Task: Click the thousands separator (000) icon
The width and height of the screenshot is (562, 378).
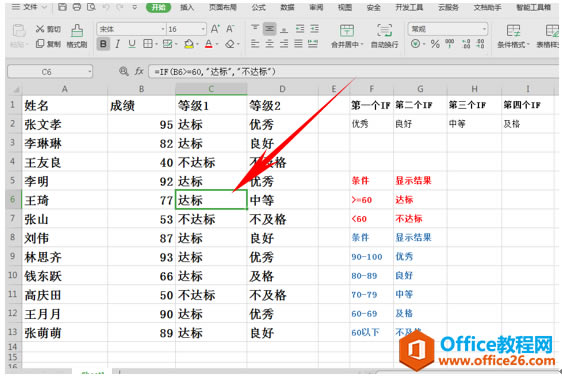Action: point(449,44)
